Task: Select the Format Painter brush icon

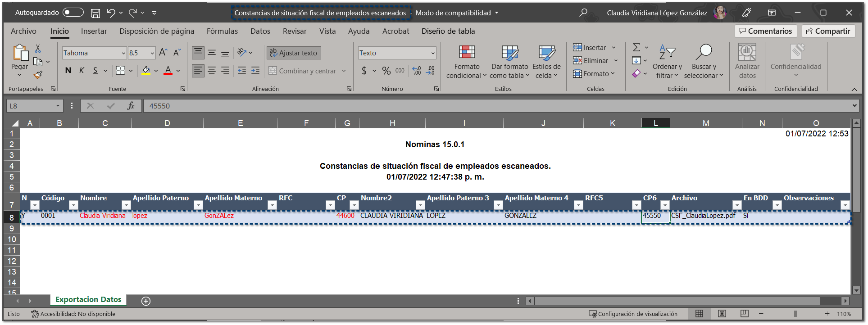Action: point(38,75)
